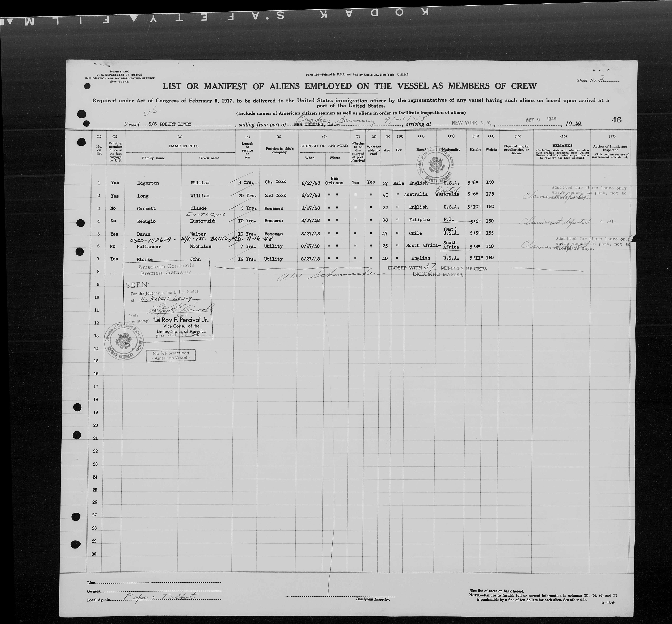Click the "REMARKS" column header

click(x=562, y=146)
